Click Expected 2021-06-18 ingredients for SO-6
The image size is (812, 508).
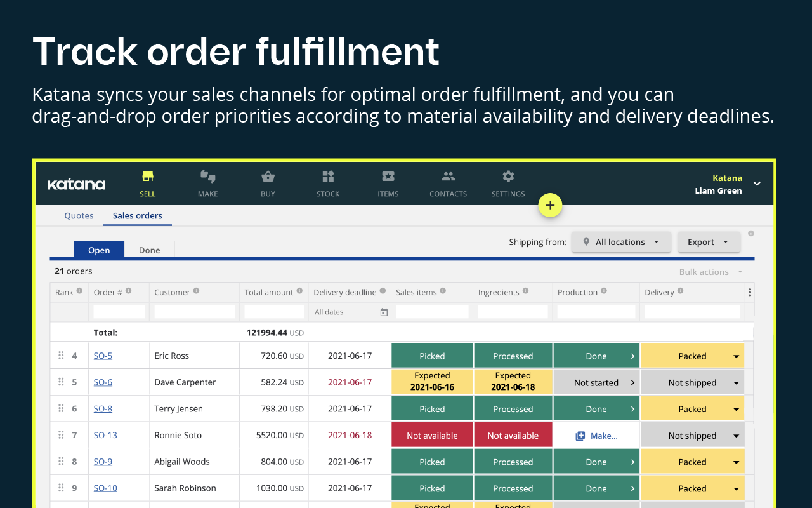513,382
